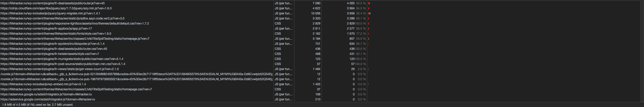Viewport: 644px width, 107px height.
Task: Select cookie.js entry with ca-pub-1967979736935021
Action: (136, 79)
